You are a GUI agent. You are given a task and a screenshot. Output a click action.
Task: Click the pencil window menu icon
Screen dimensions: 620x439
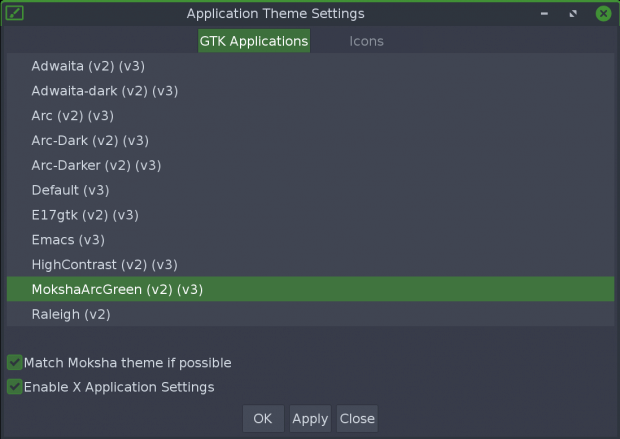15,13
